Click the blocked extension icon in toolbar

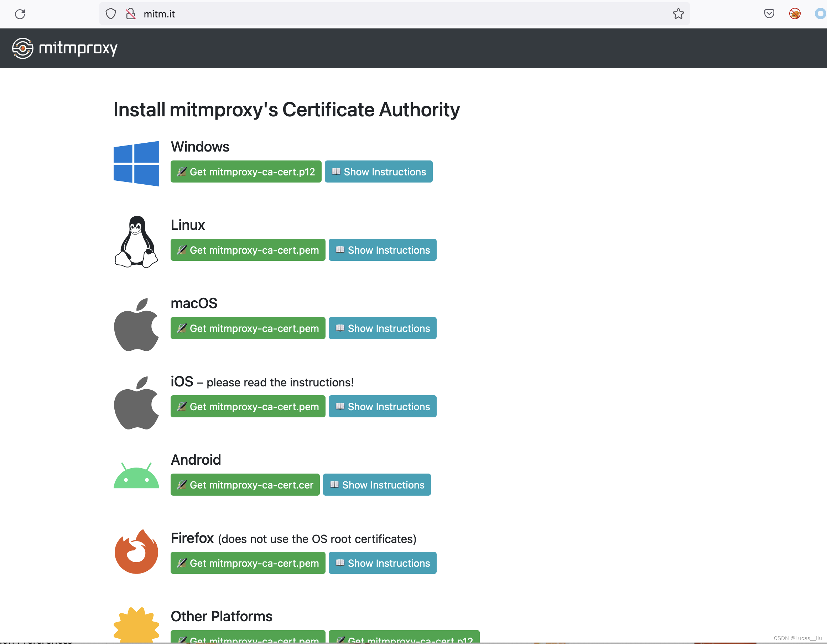coord(795,14)
